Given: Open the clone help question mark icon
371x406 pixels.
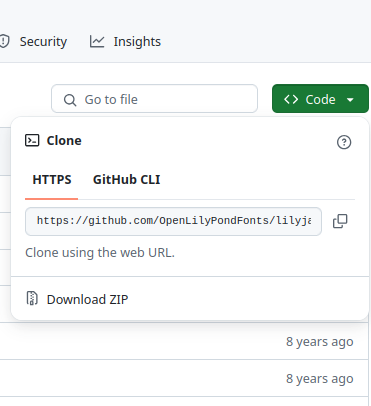Looking at the screenshot, I should tap(344, 142).
